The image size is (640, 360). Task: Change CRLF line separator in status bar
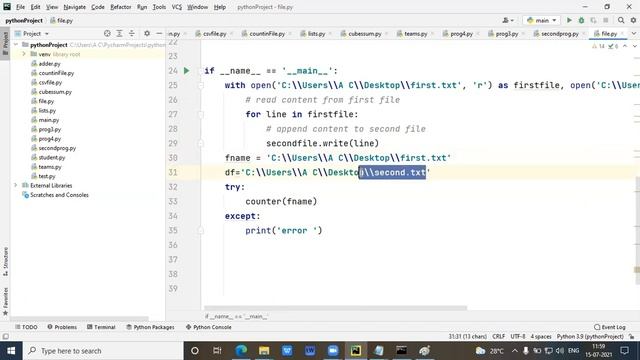498,337
